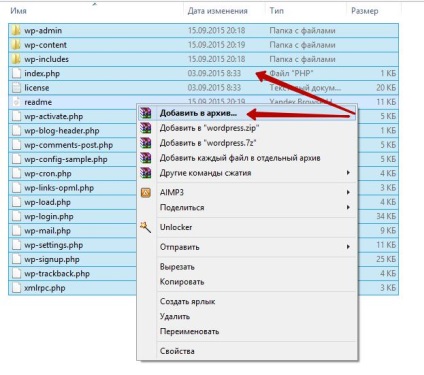Viewport: 424px width, 375px height.
Task: Click the wp-links-opml.php file icon
Action: tap(16, 188)
